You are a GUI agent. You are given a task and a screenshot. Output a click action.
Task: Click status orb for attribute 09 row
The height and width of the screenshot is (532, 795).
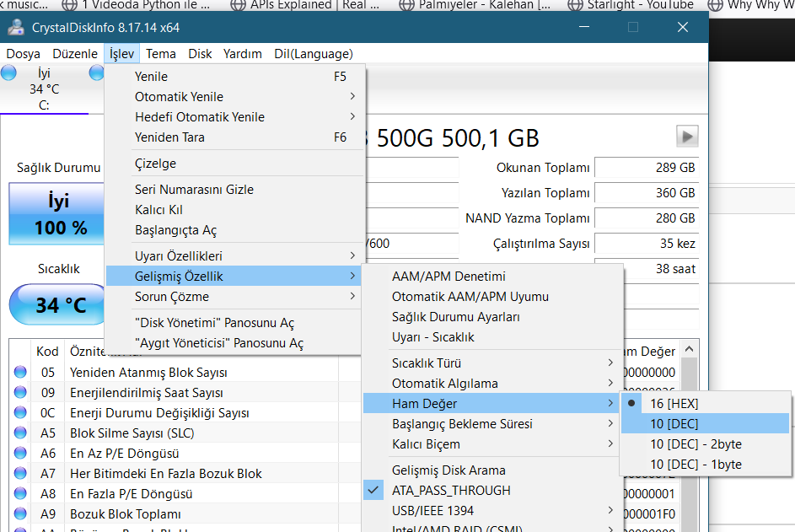click(x=21, y=392)
